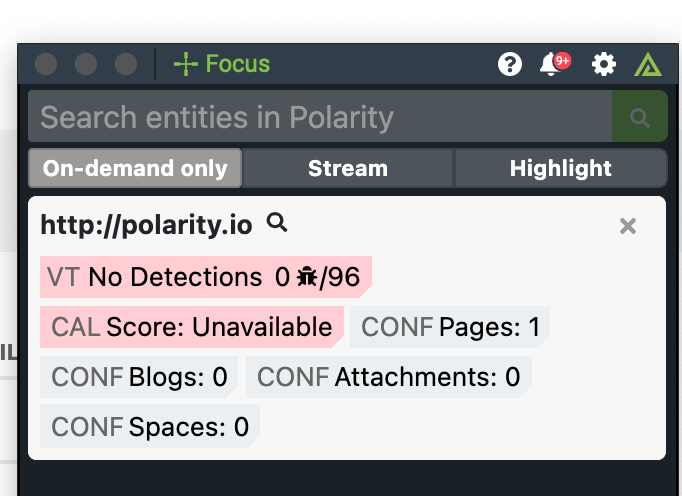Screen dimensions: 682x496
Task: Expand the CAL Score Unavailable tag
Action: 192,327
